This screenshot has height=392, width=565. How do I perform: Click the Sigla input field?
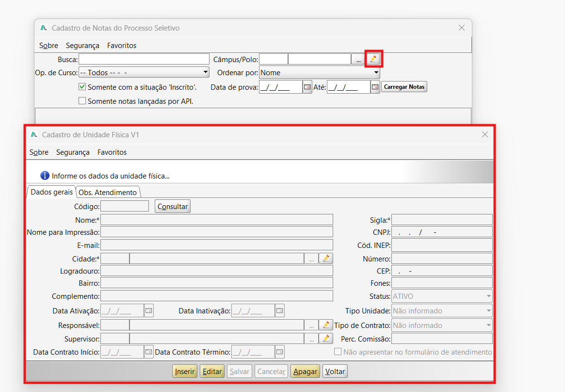(x=442, y=219)
